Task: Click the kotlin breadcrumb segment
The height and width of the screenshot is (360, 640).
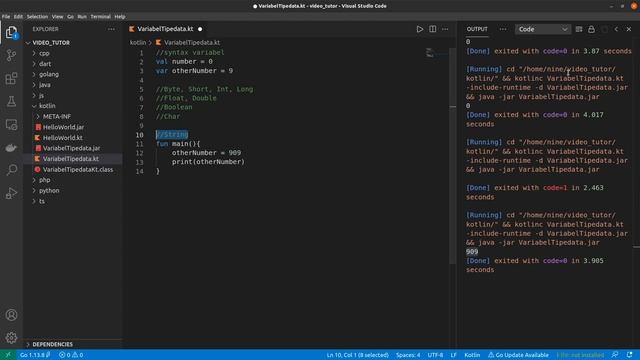Action: click(138, 42)
